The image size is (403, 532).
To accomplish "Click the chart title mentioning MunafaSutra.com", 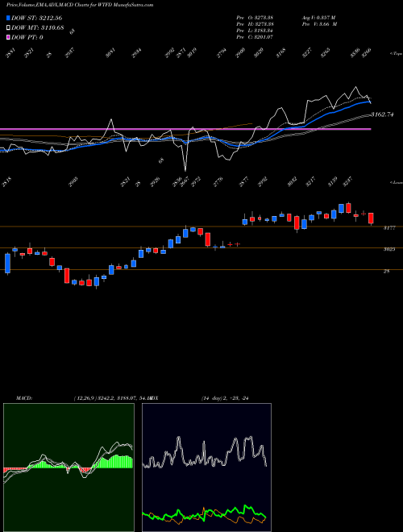I will tap(80, 5).
